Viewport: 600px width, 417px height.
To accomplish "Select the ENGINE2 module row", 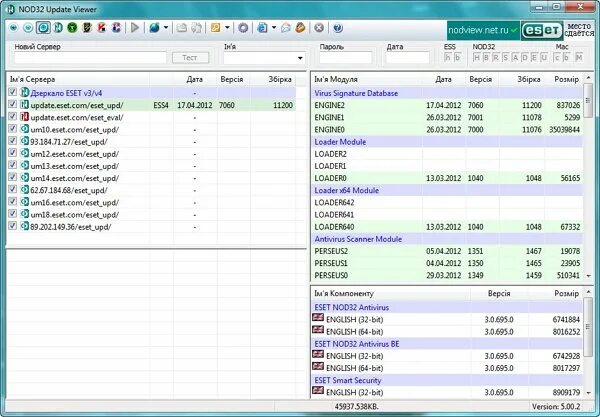I will coord(447,105).
